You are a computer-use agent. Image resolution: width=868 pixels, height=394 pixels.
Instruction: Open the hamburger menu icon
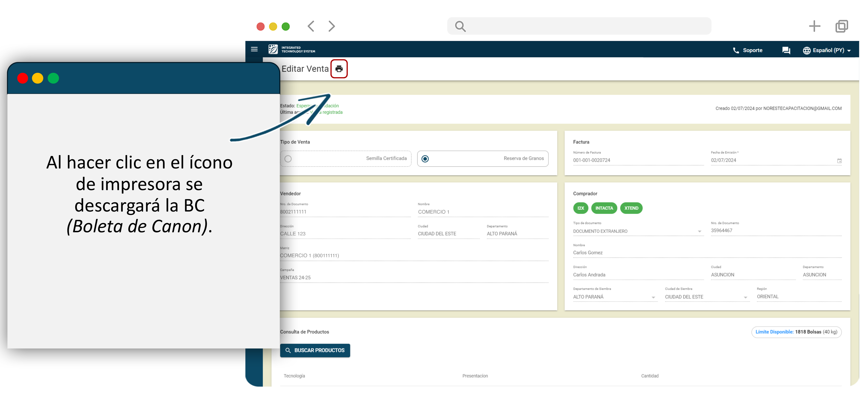point(254,50)
